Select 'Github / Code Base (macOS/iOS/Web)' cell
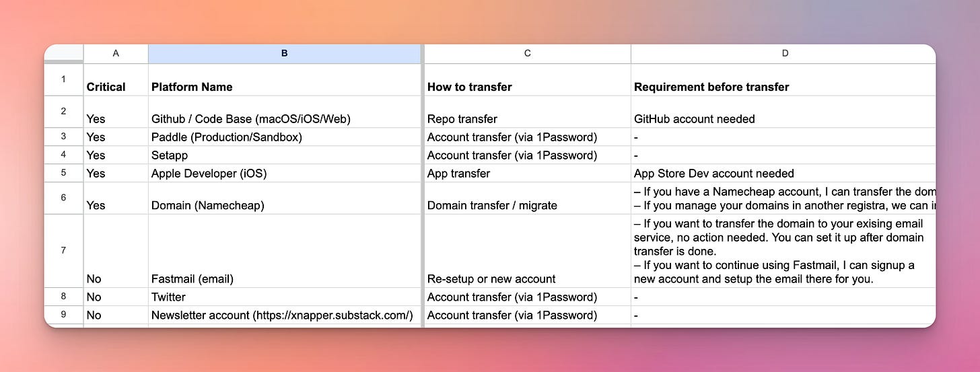The height and width of the screenshot is (372, 980). (285, 112)
